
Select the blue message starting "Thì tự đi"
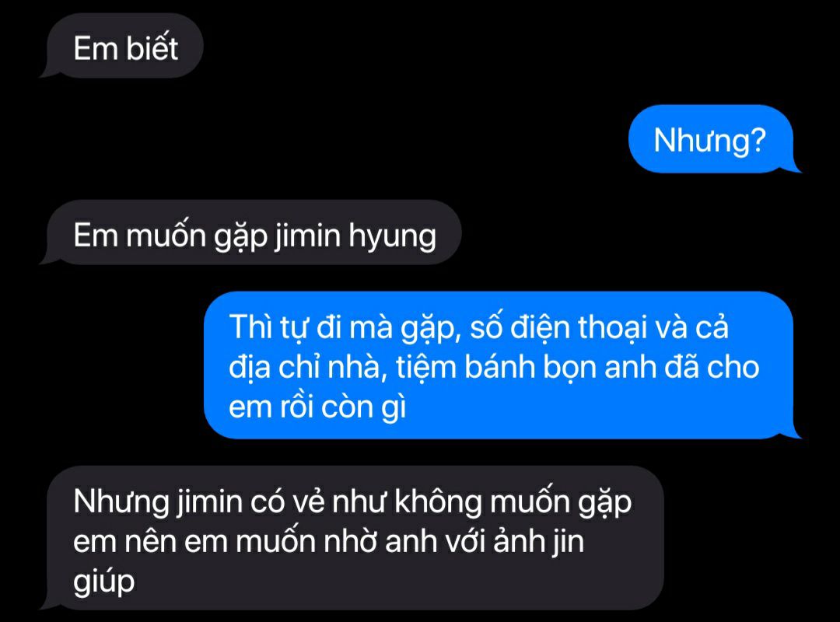click(x=502, y=365)
